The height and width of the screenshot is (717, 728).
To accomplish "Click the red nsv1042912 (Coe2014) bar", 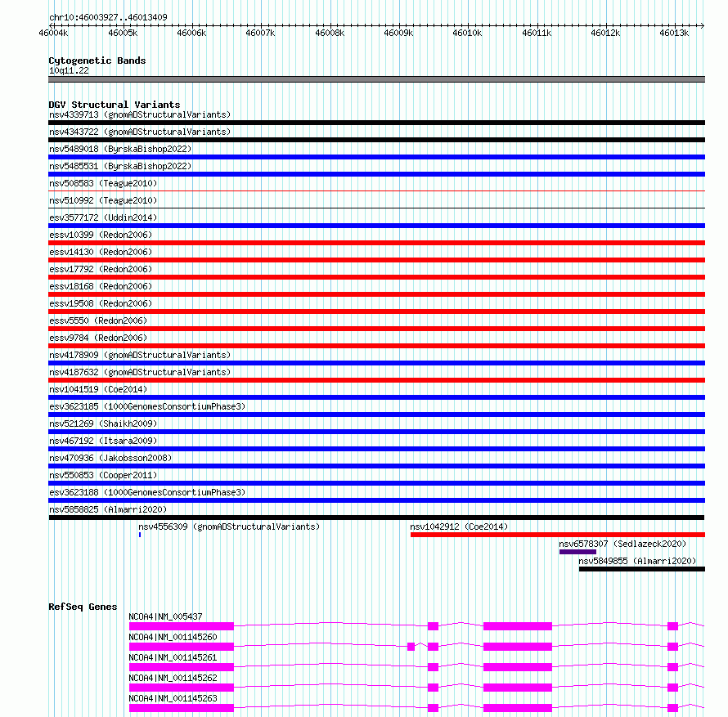I will [x=558, y=535].
